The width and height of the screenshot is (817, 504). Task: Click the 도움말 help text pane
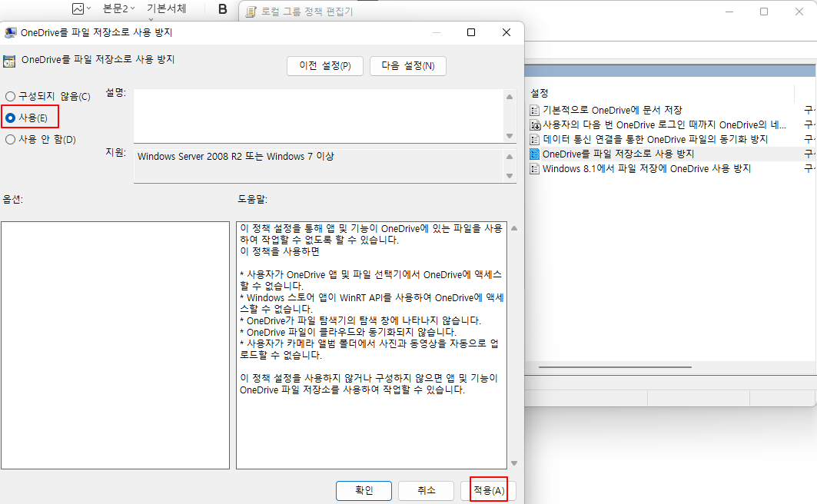tap(371, 345)
